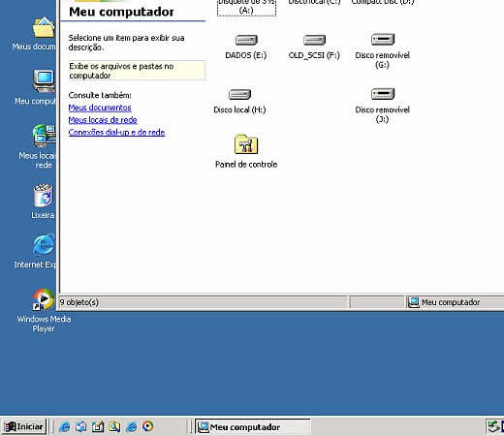Screen dimensions: 504x436
Task: Click the Meu computador status bar zone
Action: (455, 302)
